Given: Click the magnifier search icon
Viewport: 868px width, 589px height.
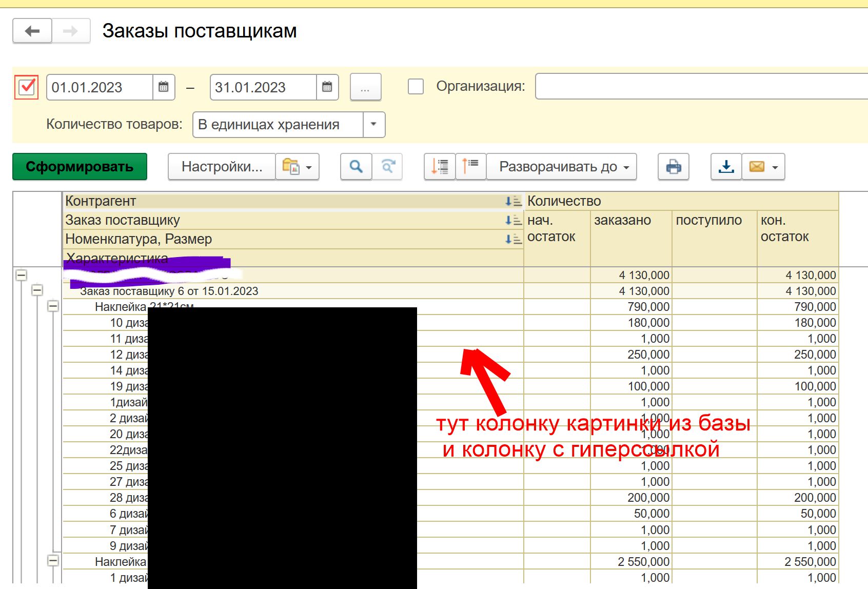Looking at the screenshot, I should [356, 167].
